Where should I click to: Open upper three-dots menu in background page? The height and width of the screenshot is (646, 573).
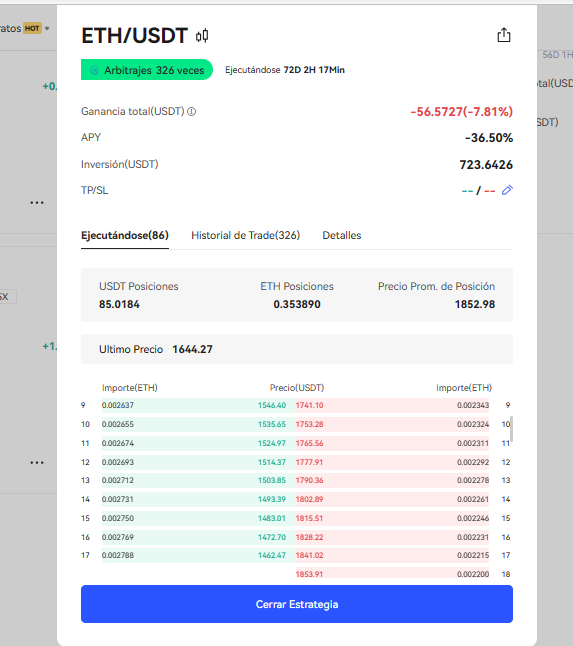click(x=37, y=203)
